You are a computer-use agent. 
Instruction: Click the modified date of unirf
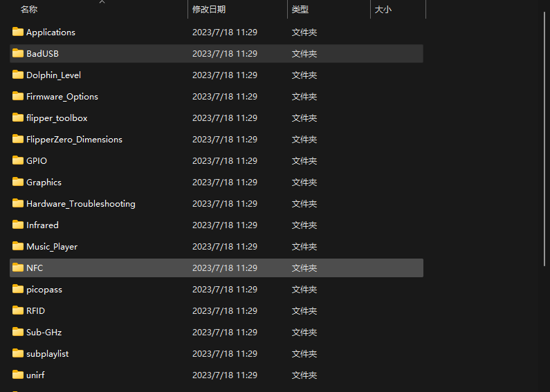(225, 375)
